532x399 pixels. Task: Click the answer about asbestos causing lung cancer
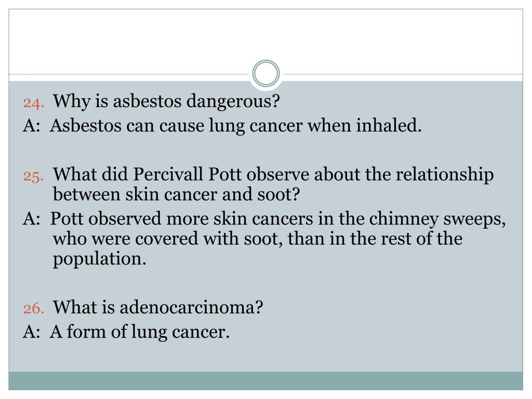(236, 126)
